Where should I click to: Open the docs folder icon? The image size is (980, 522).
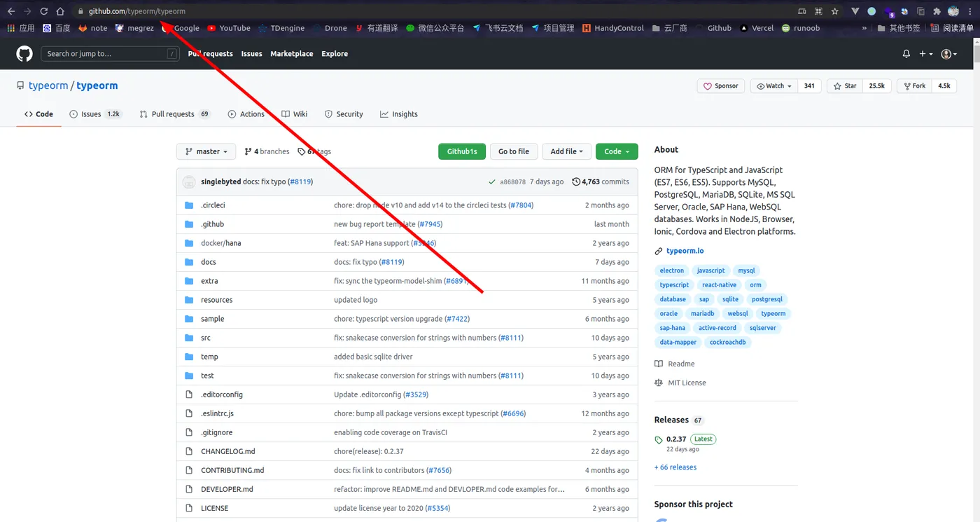pos(189,262)
